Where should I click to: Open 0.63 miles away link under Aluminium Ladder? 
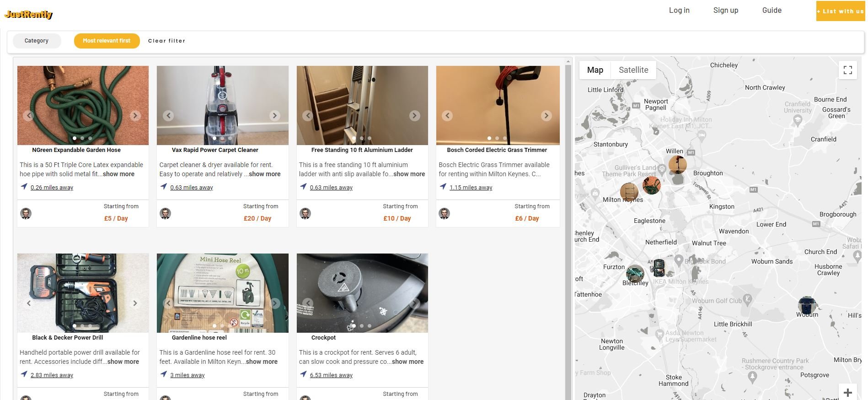(331, 187)
